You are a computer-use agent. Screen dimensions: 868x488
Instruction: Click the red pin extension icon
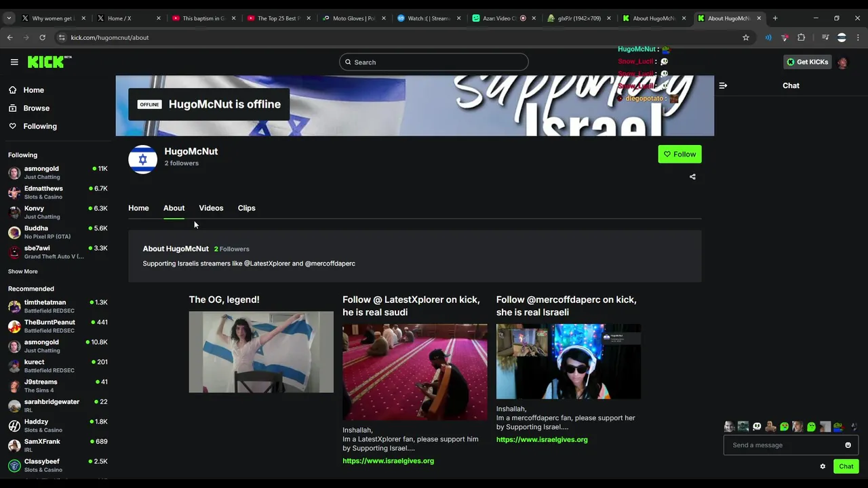[785, 37]
